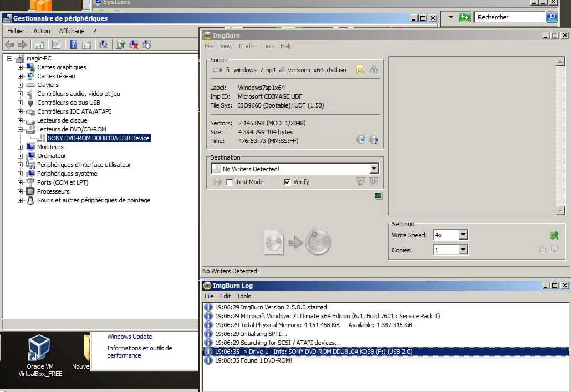Click the Uninstall device toolbar icon with the red X
The height and width of the screenshot is (392, 571).
134,45
